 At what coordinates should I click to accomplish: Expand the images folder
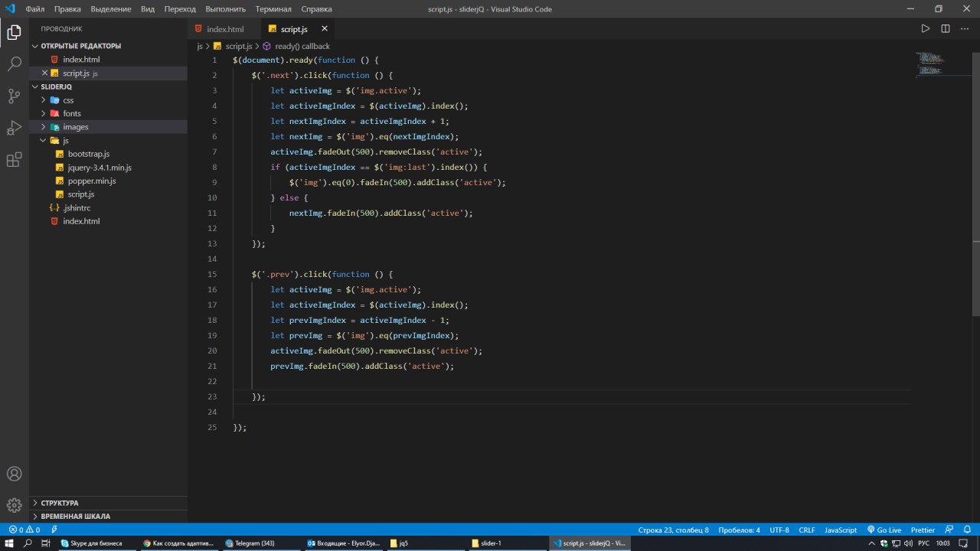75,127
